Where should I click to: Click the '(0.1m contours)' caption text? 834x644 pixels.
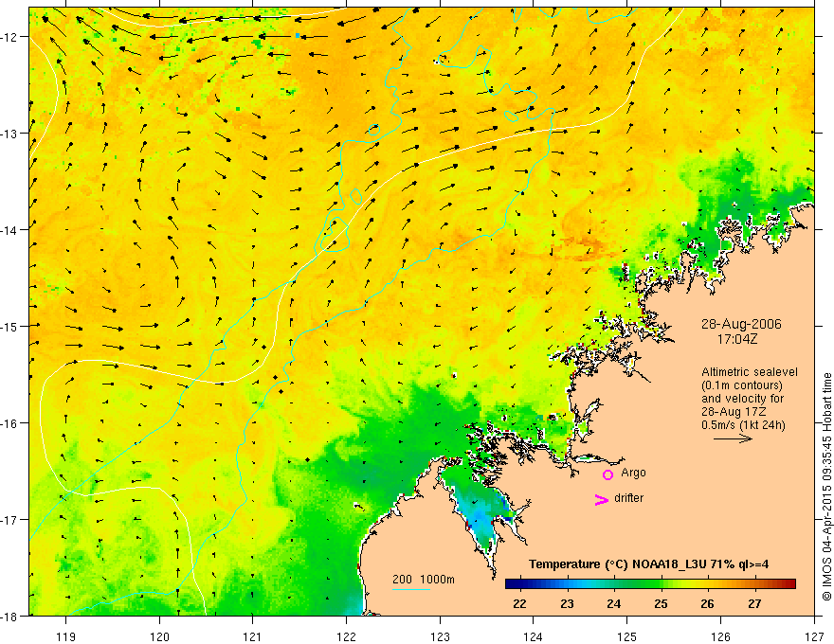click(742, 385)
